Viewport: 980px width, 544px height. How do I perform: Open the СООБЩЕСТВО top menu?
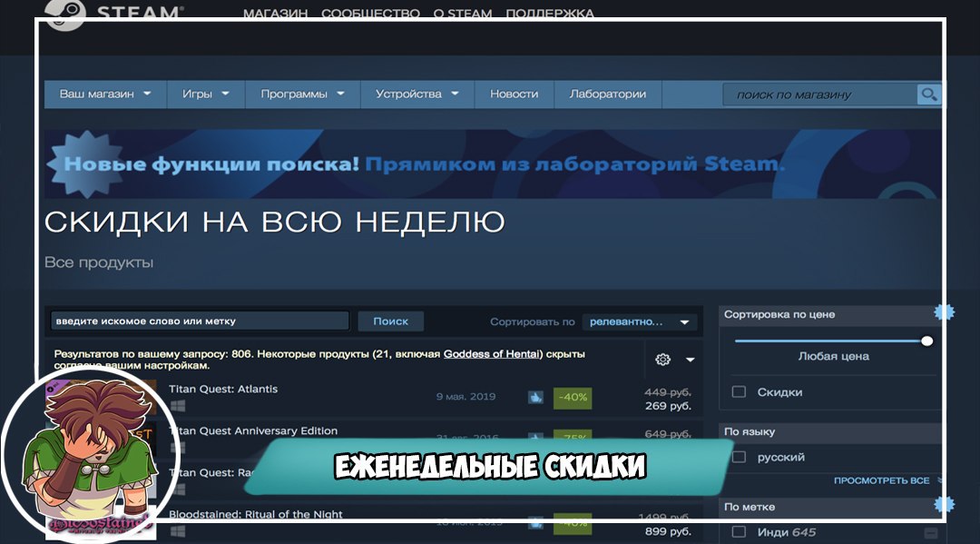[x=370, y=13]
